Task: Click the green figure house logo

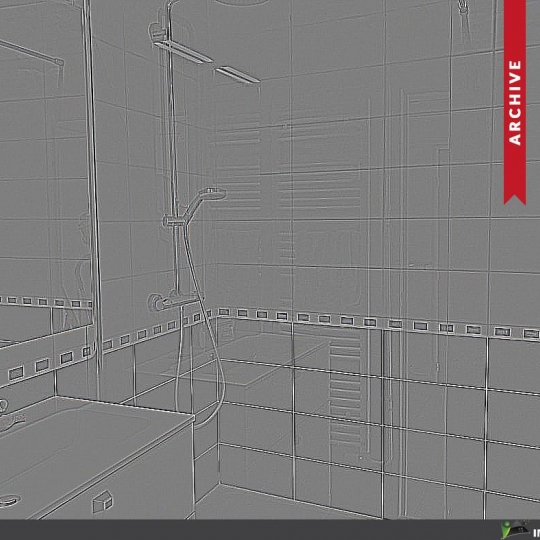Action: 515,530
